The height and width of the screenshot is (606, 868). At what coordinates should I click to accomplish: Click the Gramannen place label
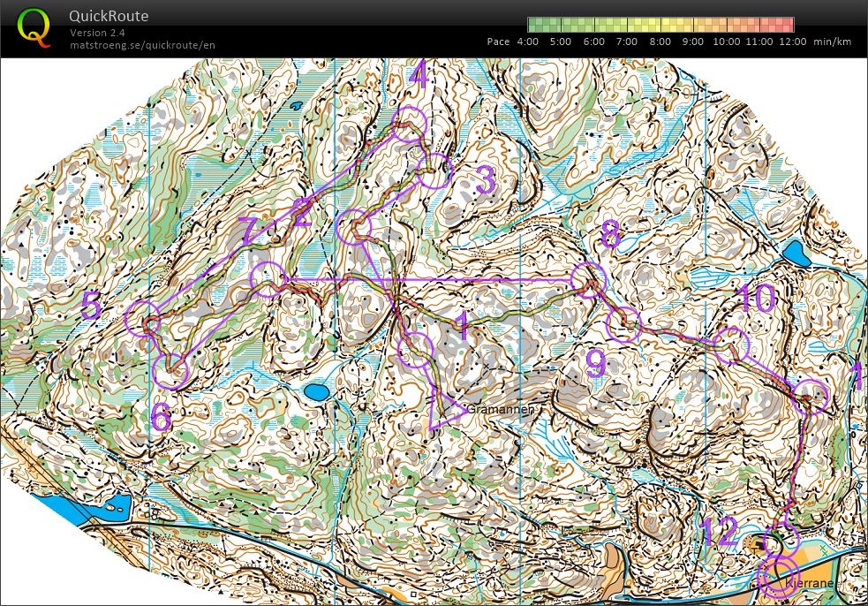(501, 409)
